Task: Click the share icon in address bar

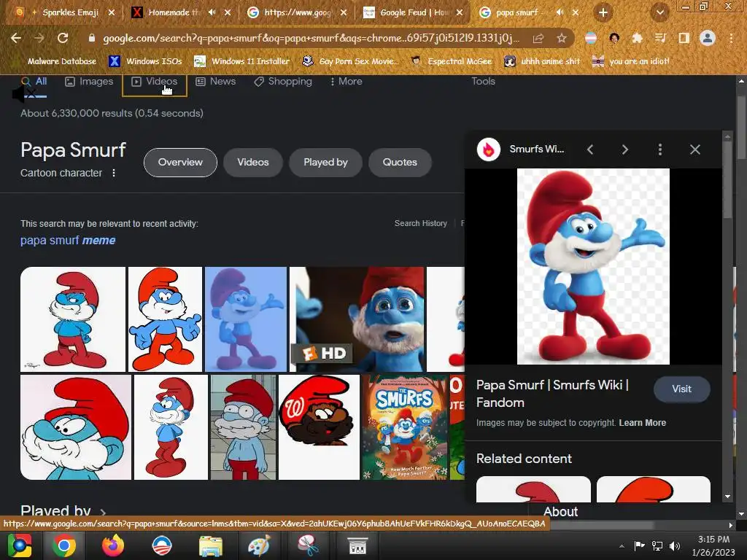Action: [x=538, y=38]
